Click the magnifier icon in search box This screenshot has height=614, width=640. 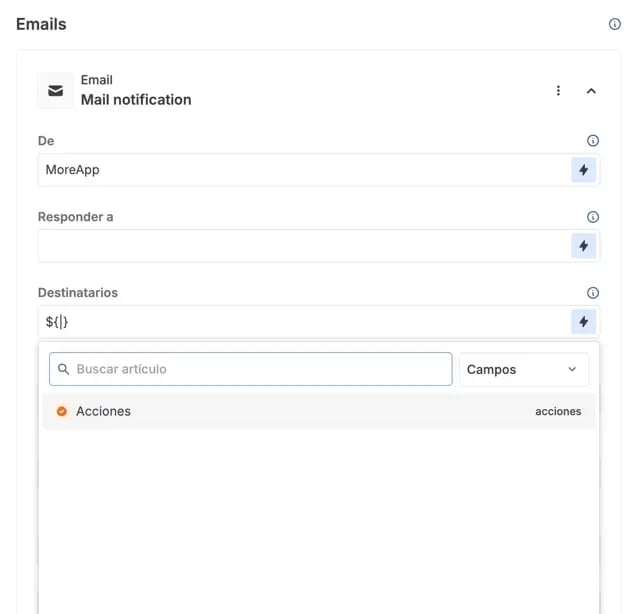[x=64, y=369]
